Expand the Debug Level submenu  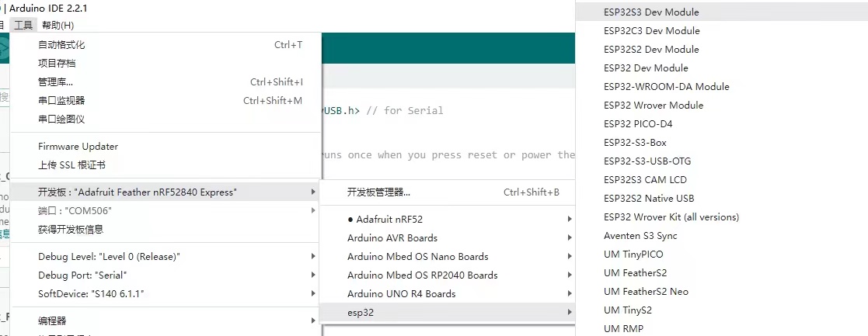pyautogui.click(x=166, y=256)
